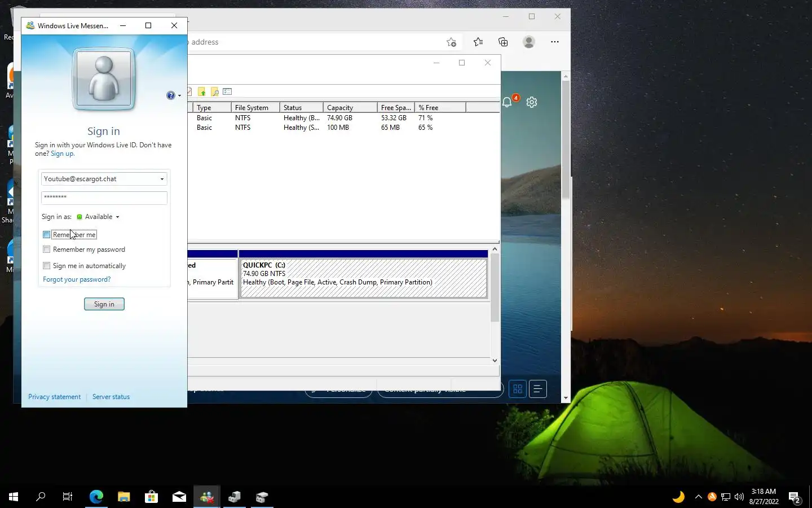Viewport: 812px width, 508px height.
Task: Sort by the Type column header
Action: [212, 107]
